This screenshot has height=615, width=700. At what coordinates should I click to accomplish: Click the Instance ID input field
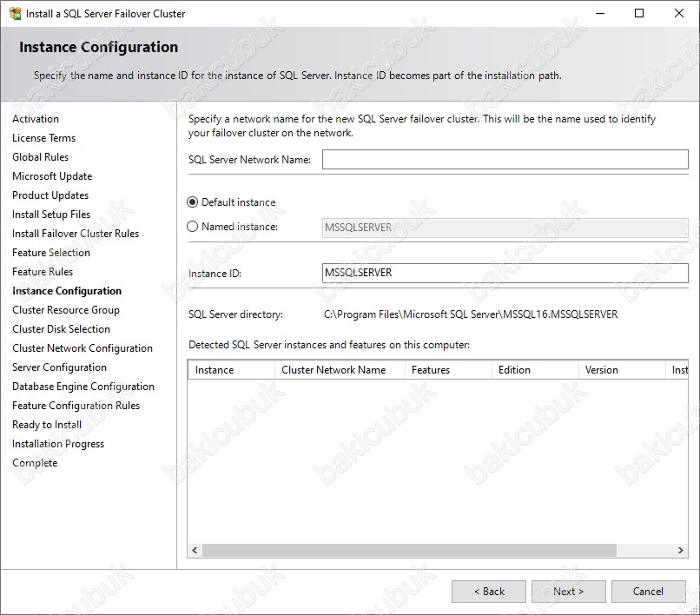tap(505, 273)
